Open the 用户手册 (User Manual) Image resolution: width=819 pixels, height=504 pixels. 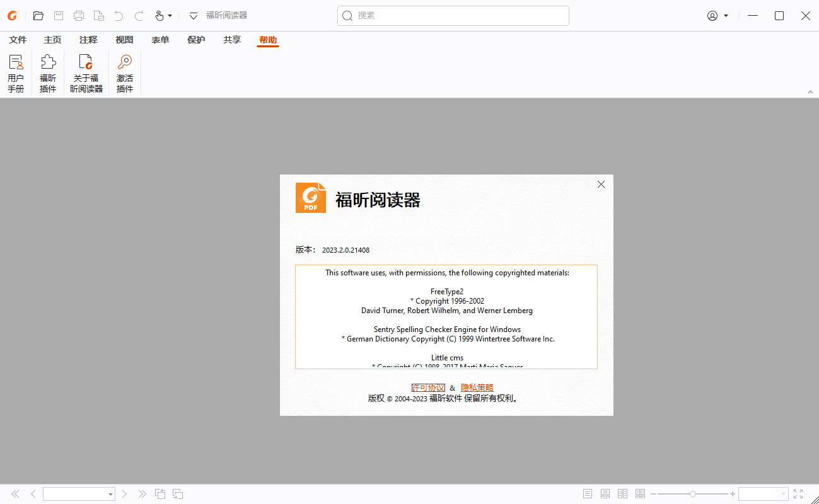[16, 72]
